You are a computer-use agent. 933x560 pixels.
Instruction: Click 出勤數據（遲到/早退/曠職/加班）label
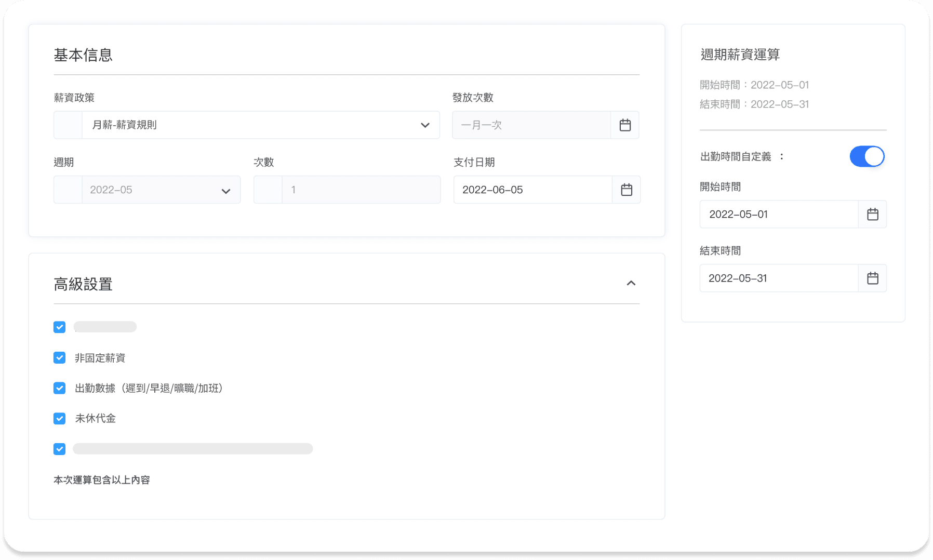tap(149, 388)
